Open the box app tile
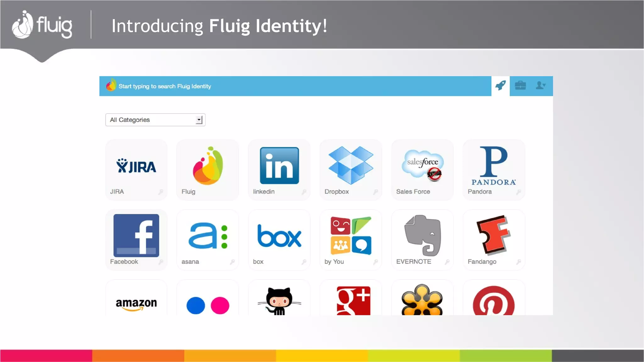The height and width of the screenshot is (362, 644). [279, 240]
